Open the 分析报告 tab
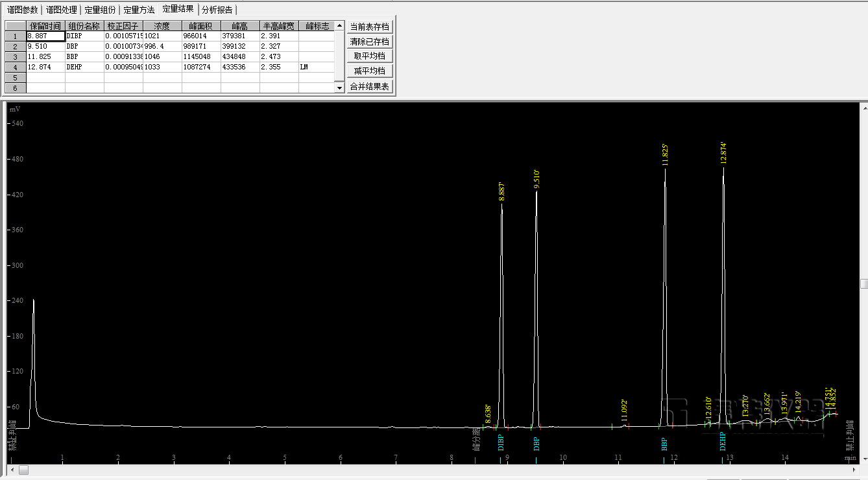 pos(217,10)
